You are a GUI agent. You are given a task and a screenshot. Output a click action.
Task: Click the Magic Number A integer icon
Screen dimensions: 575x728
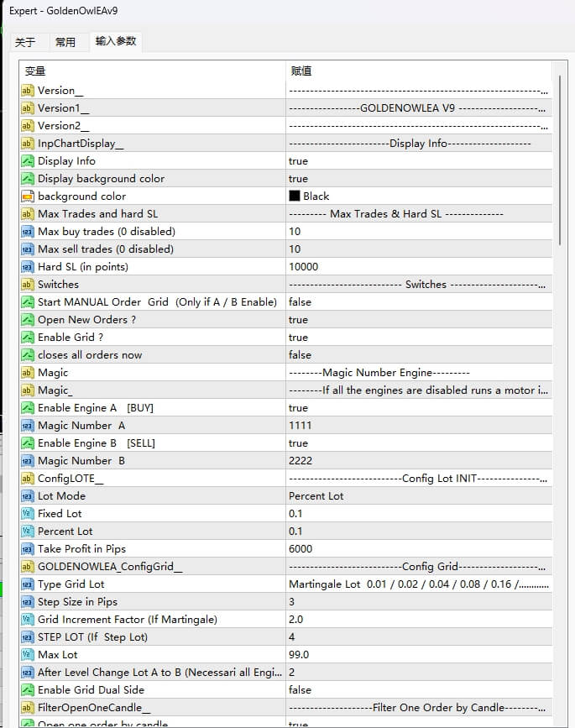coord(28,426)
